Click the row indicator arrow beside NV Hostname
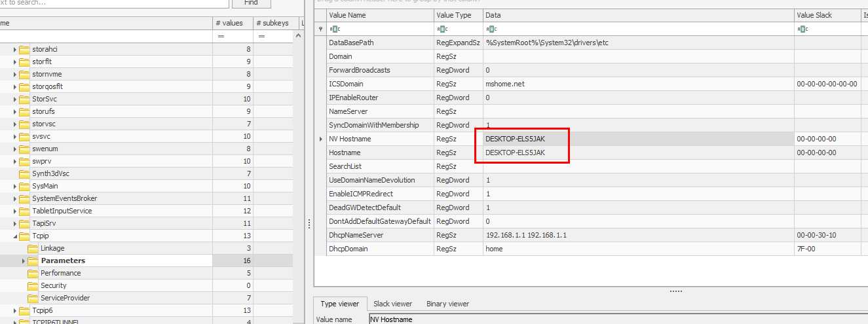Image resolution: width=868 pixels, height=324 pixels. 320,139
